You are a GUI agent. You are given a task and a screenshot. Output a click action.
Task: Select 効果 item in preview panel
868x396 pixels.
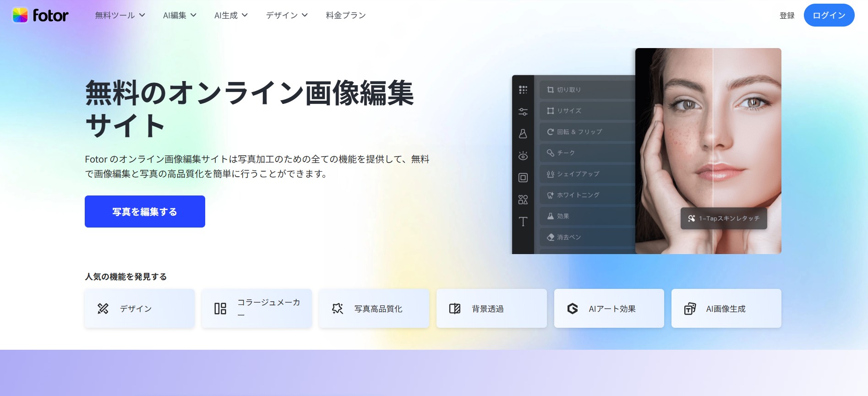pos(587,216)
